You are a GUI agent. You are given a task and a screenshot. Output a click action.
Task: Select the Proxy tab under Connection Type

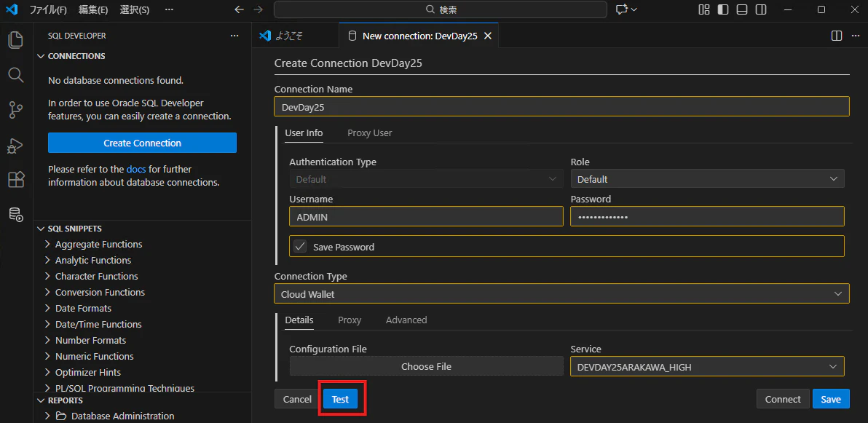point(350,320)
